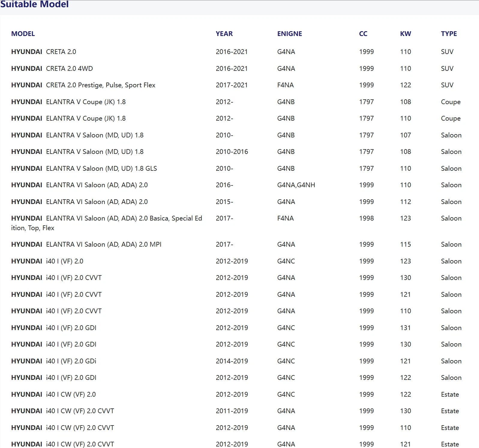The width and height of the screenshot is (479, 448).
Task: Click the MODEL column header
Action: [x=23, y=34]
